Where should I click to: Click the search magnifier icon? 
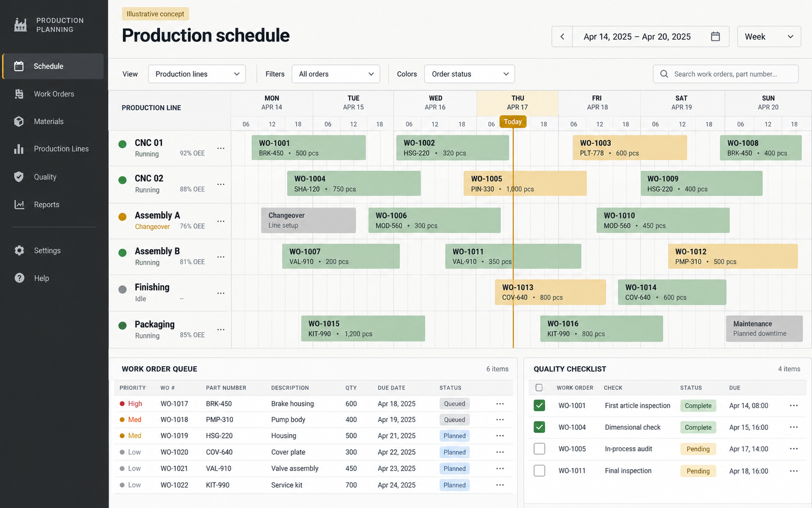[x=664, y=74]
